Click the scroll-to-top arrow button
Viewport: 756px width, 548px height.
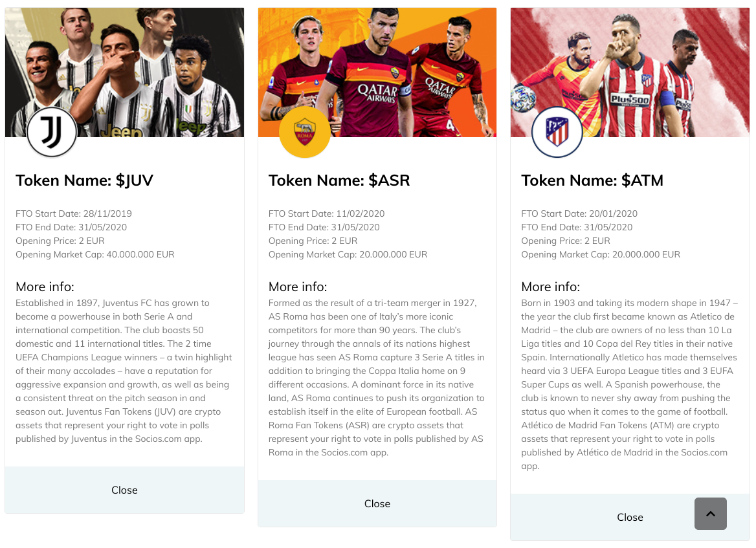point(710,514)
